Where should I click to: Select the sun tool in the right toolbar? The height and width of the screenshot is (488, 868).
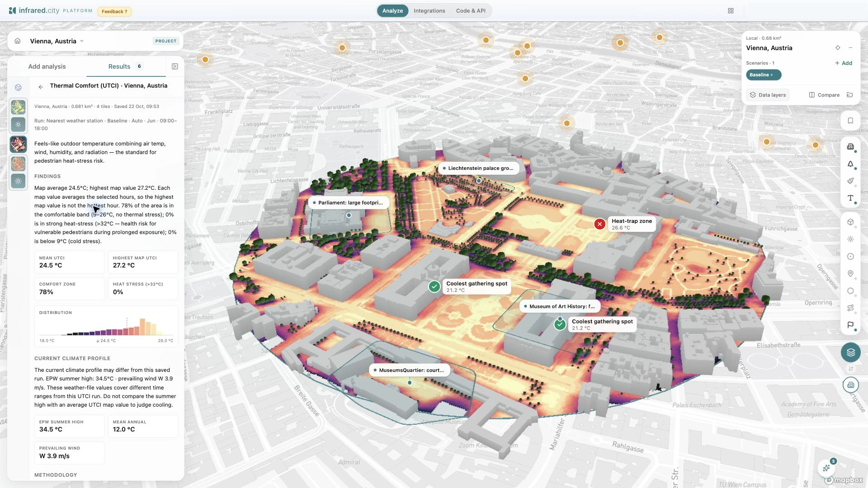850,239
